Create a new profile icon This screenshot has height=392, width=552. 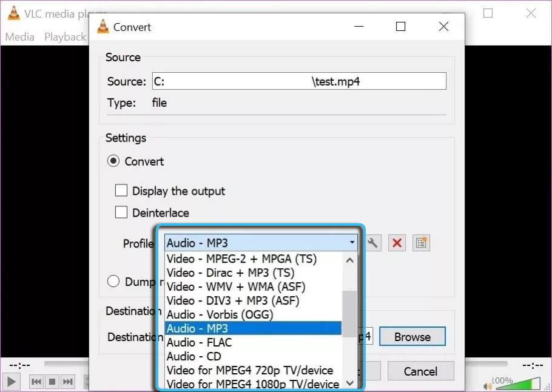click(x=421, y=243)
